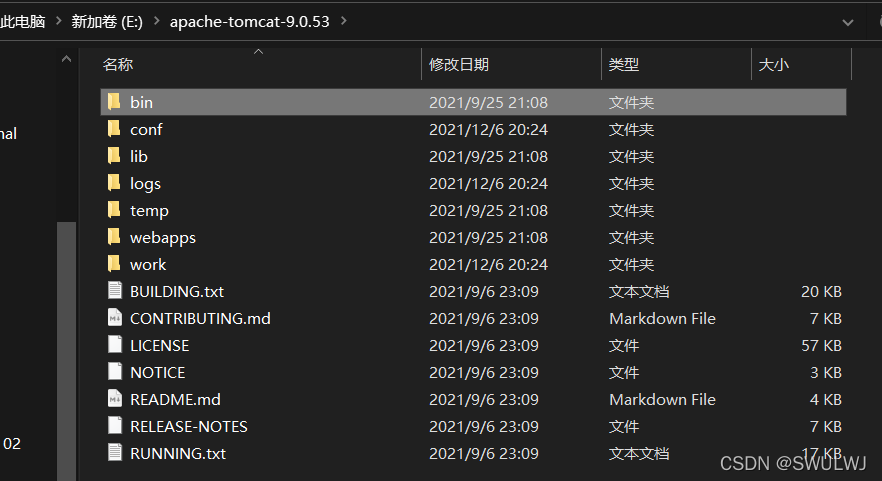Click the NOTICE file icon

(x=115, y=372)
